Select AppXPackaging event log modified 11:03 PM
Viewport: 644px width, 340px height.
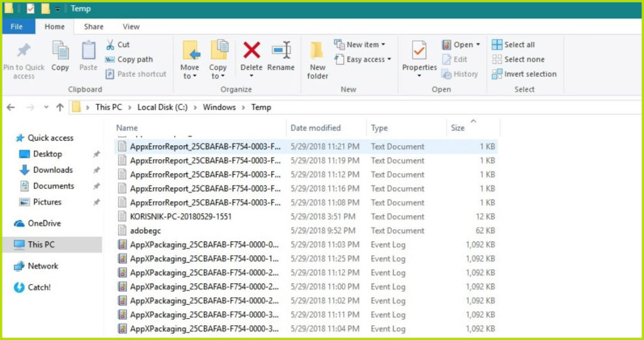point(306,244)
